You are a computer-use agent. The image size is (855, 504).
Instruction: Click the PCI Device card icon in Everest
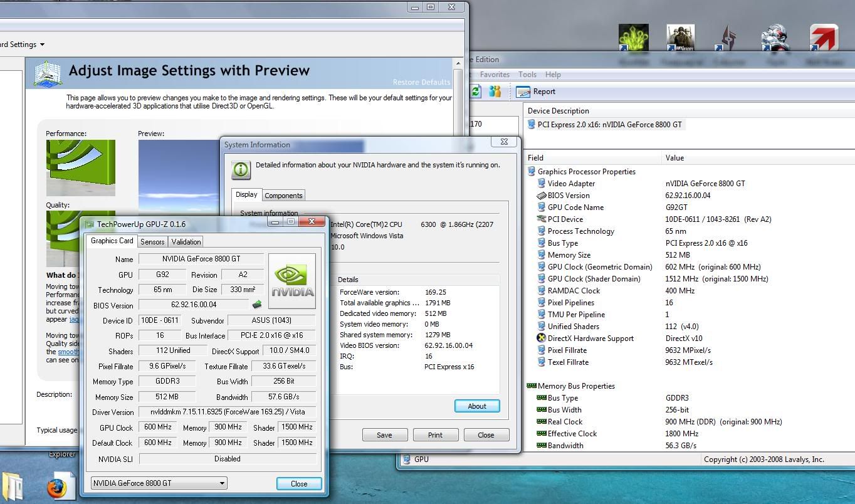[542, 219]
